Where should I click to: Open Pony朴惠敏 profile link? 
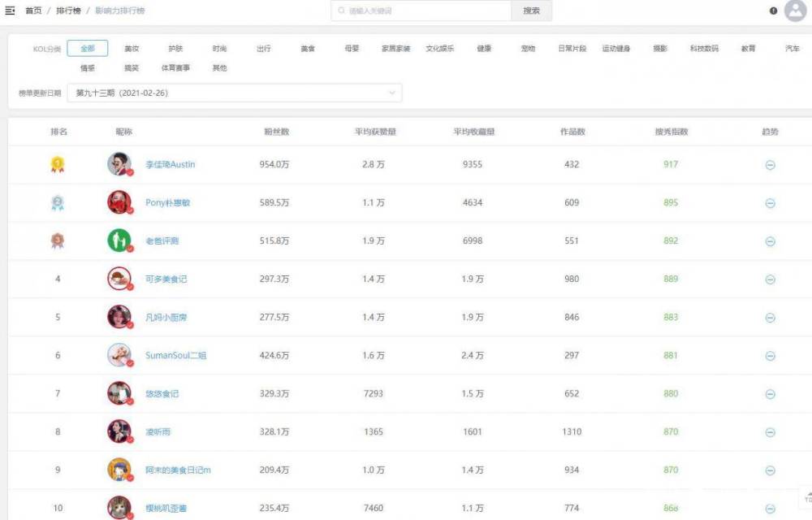(x=167, y=202)
